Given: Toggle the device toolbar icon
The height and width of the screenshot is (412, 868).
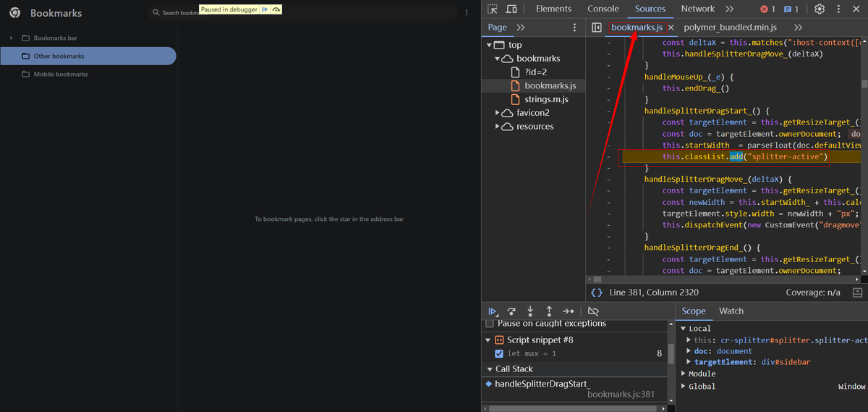Looking at the screenshot, I should [x=511, y=9].
